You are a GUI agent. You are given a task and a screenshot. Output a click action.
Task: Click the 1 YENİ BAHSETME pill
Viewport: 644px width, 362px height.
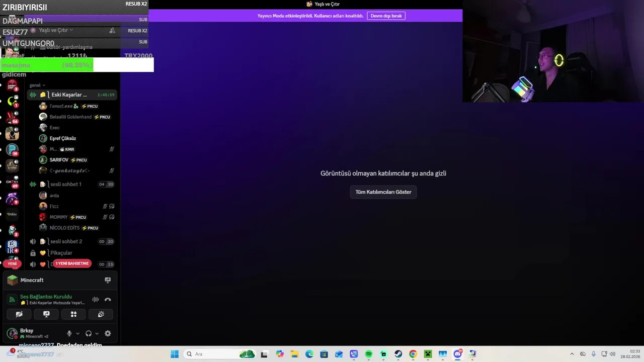point(72,263)
